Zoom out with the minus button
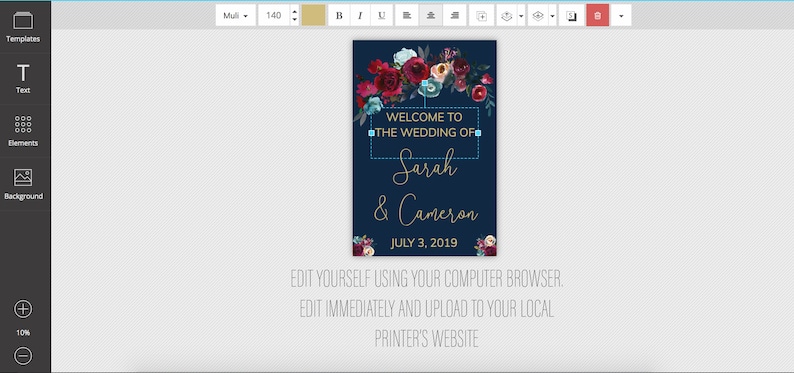The height and width of the screenshot is (373, 794). pos(23,356)
